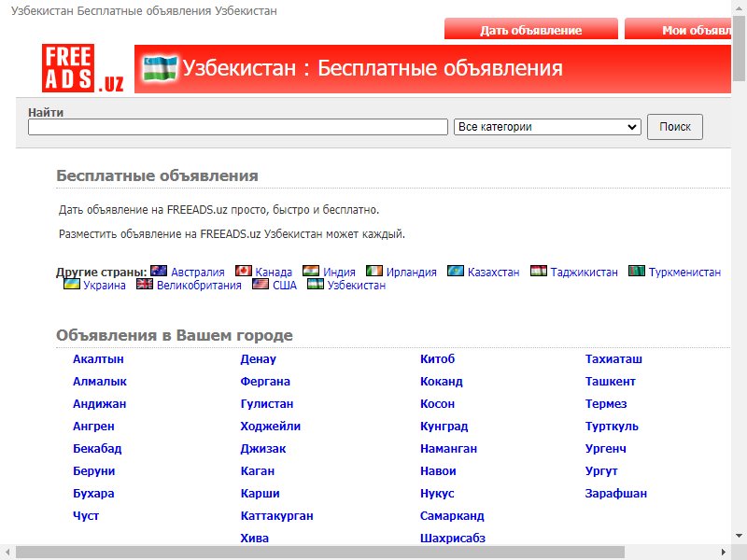Choose Ташкент from the city list
Viewport: 747px width, 560px height.
(611, 382)
